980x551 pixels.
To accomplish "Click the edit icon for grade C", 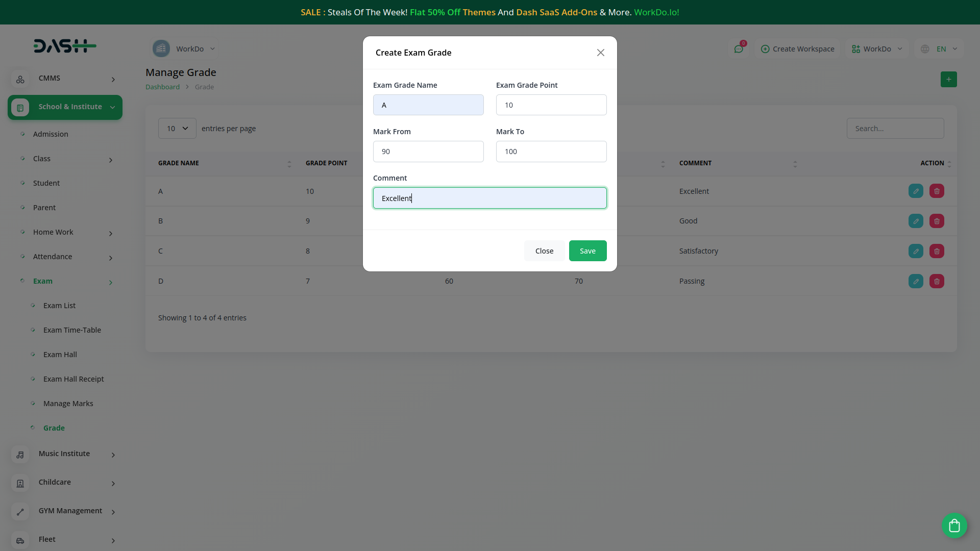I will click(x=916, y=251).
